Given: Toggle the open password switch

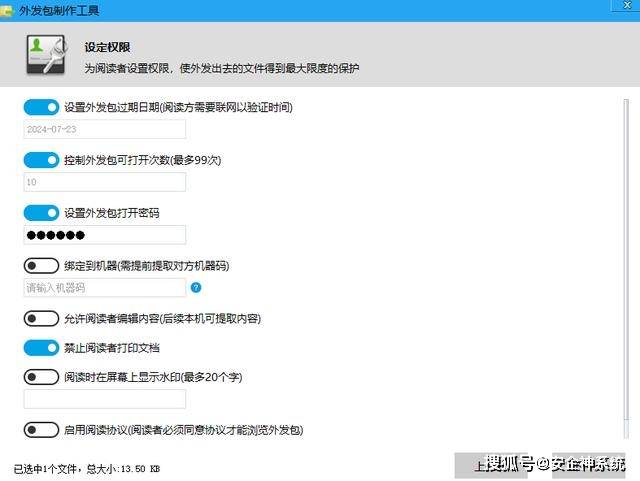Looking at the screenshot, I should tap(41, 213).
